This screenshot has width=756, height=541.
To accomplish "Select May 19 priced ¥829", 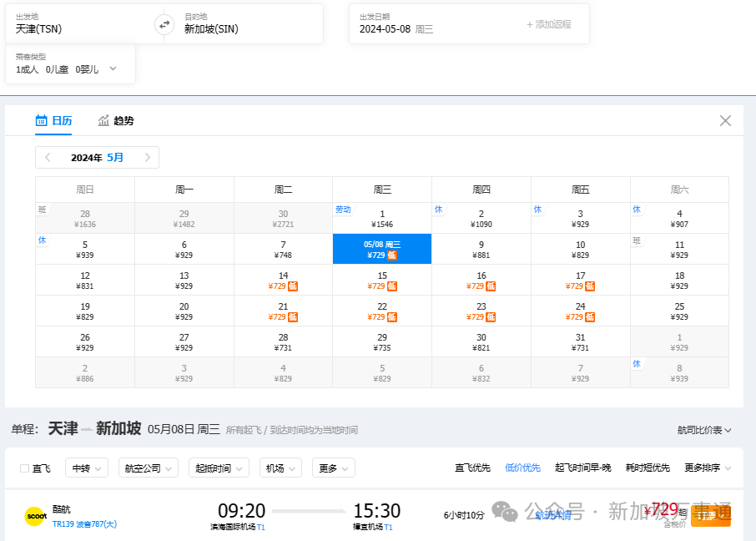I will pyautogui.click(x=85, y=311).
